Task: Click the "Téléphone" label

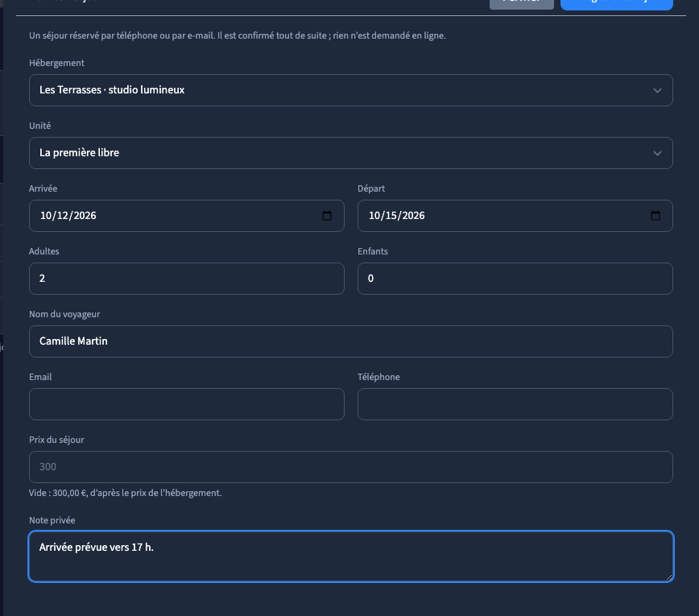Action: 378,377
